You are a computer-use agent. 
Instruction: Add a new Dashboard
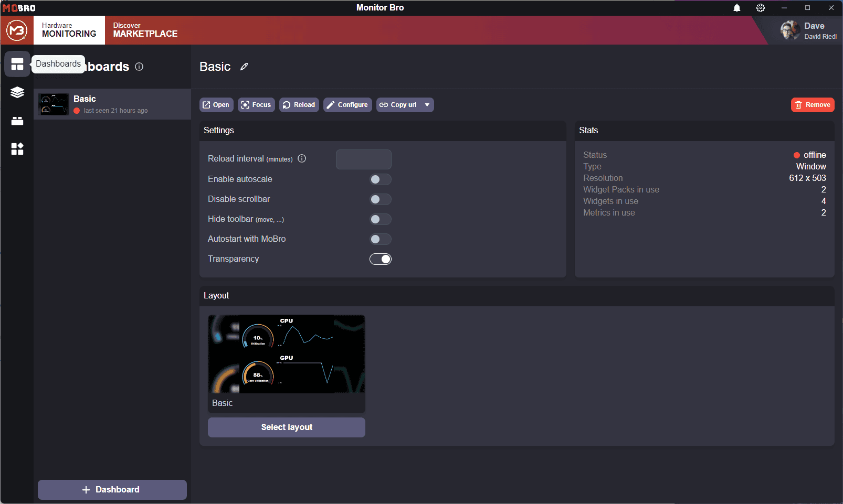point(112,490)
